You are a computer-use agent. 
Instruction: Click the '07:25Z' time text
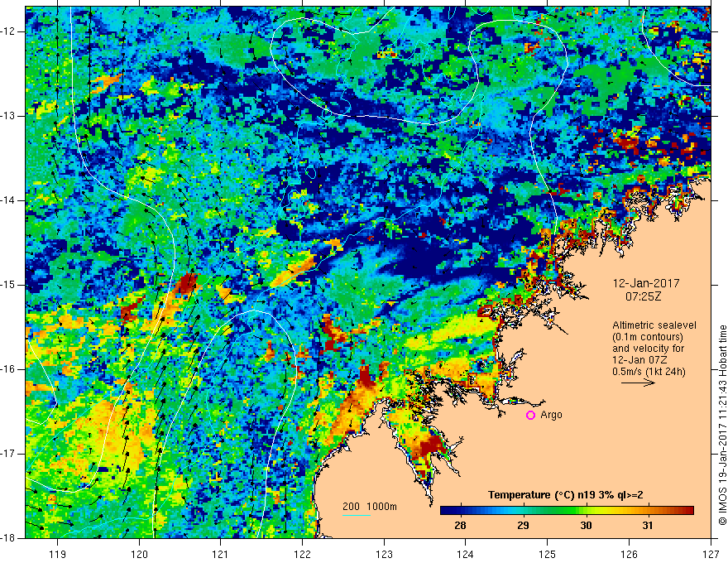coord(643,296)
